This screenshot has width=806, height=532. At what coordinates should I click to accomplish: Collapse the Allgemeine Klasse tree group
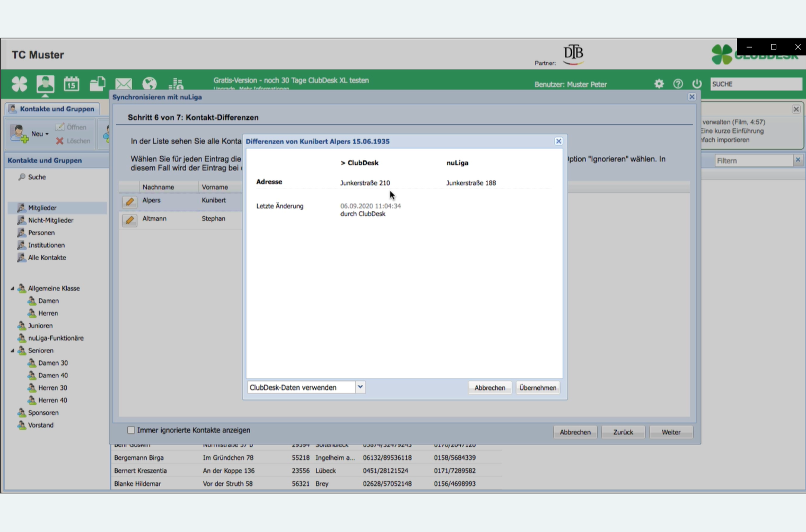[13, 289]
